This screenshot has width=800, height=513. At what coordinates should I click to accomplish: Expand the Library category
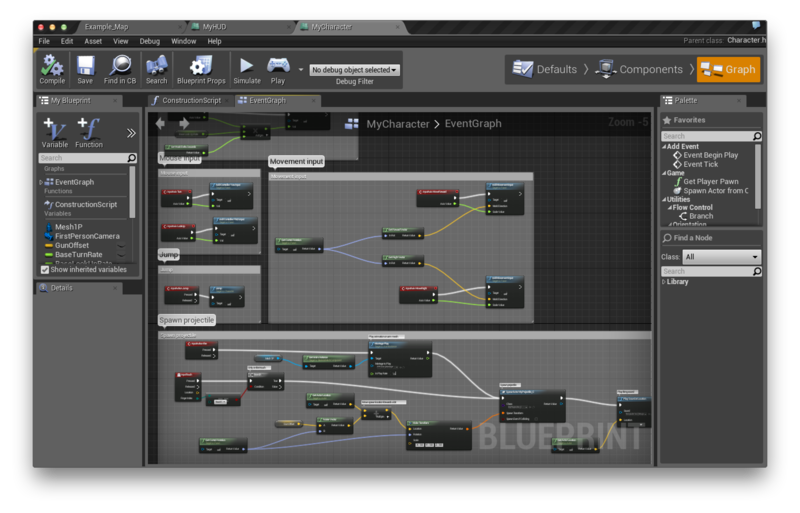click(664, 282)
